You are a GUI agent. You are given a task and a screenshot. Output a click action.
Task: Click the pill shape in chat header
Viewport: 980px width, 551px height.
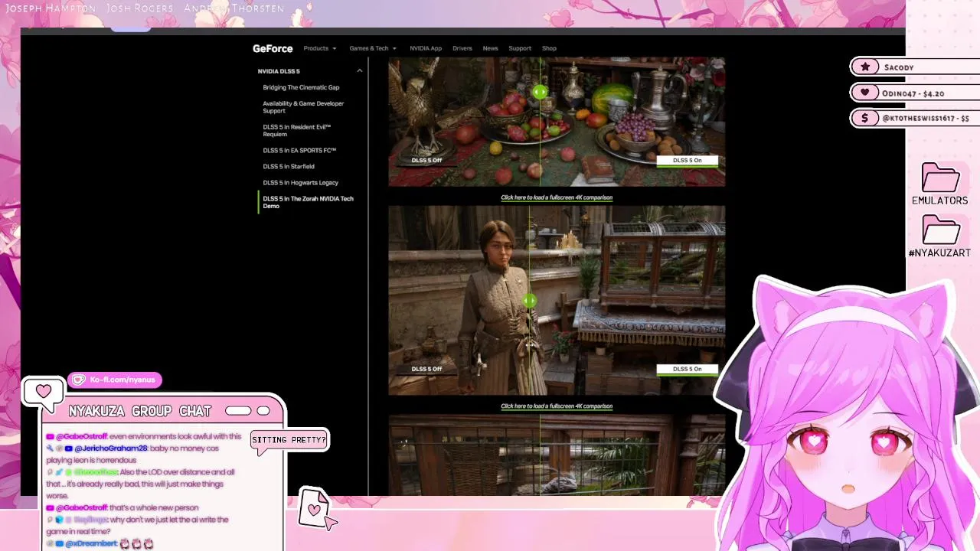click(238, 411)
